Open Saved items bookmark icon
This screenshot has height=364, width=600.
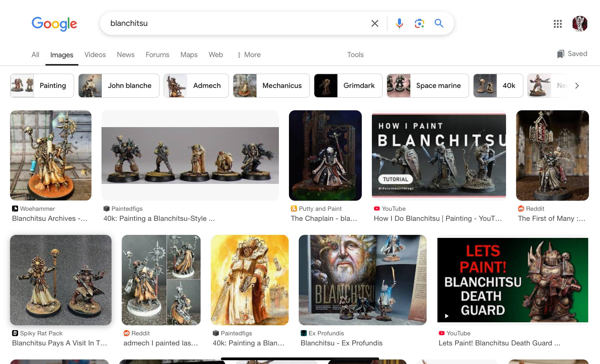561,54
